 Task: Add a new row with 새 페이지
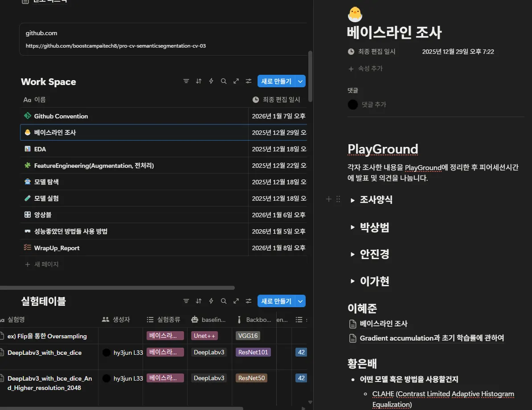[42, 264]
